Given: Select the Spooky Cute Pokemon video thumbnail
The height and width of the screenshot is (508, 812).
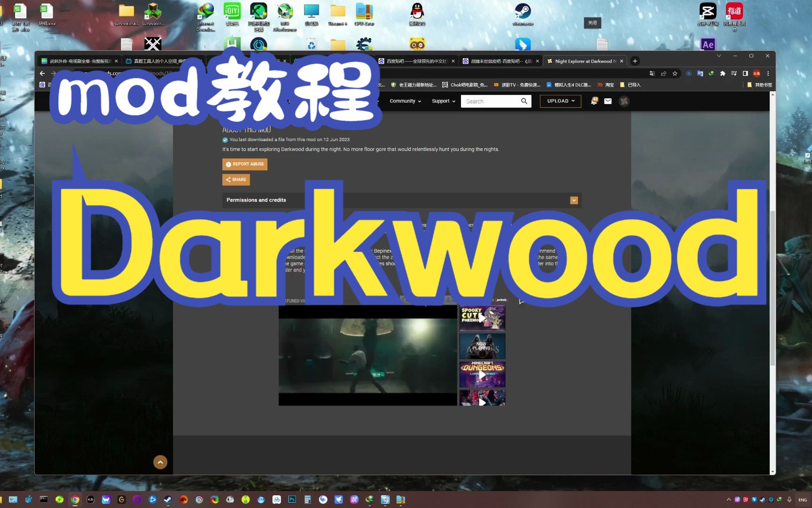Looking at the screenshot, I should tap(483, 318).
